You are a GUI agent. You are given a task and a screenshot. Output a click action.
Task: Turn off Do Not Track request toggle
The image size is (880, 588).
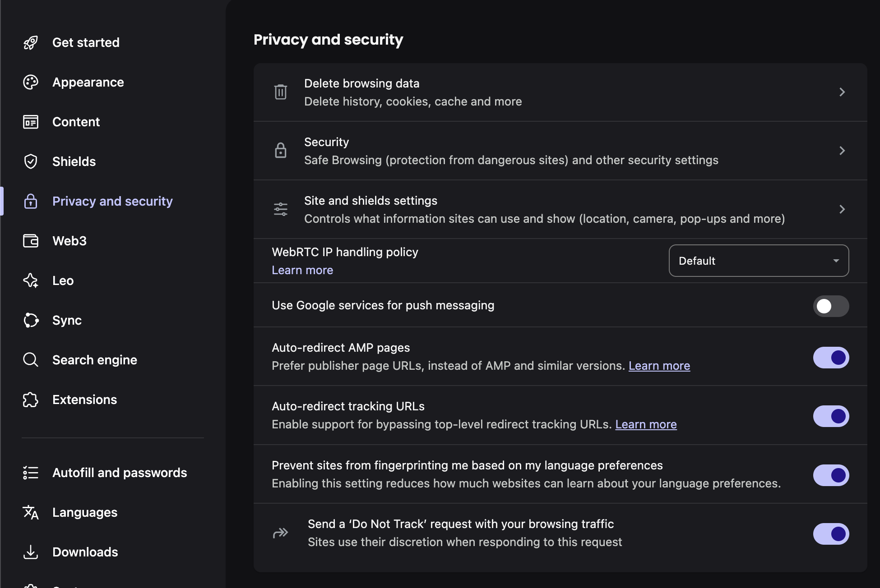pos(831,534)
